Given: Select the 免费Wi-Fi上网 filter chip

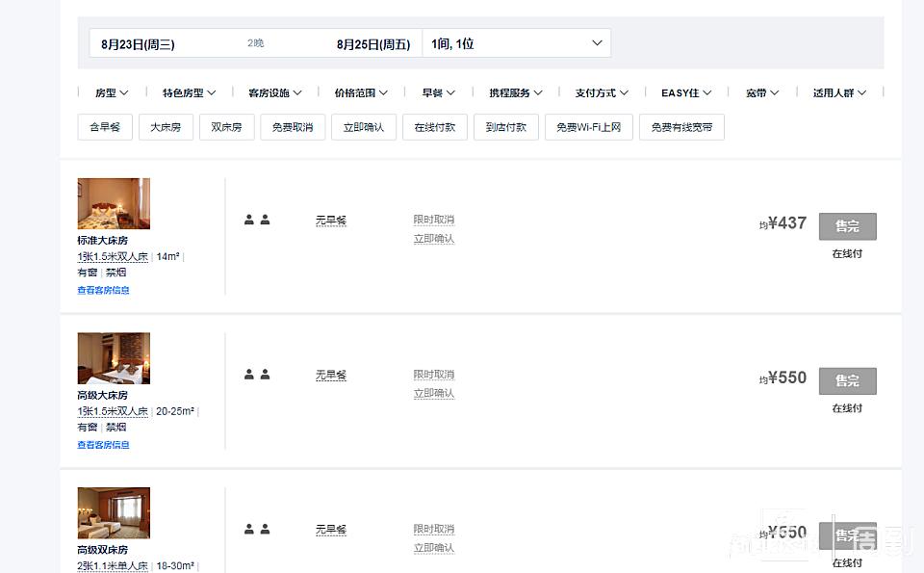Looking at the screenshot, I should 587,126.
